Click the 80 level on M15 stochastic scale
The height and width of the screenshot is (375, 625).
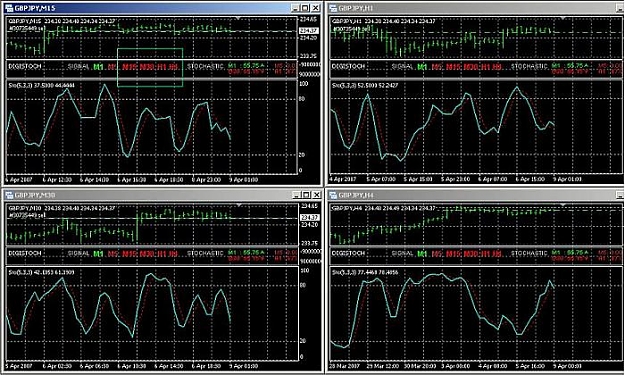point(303,98)
